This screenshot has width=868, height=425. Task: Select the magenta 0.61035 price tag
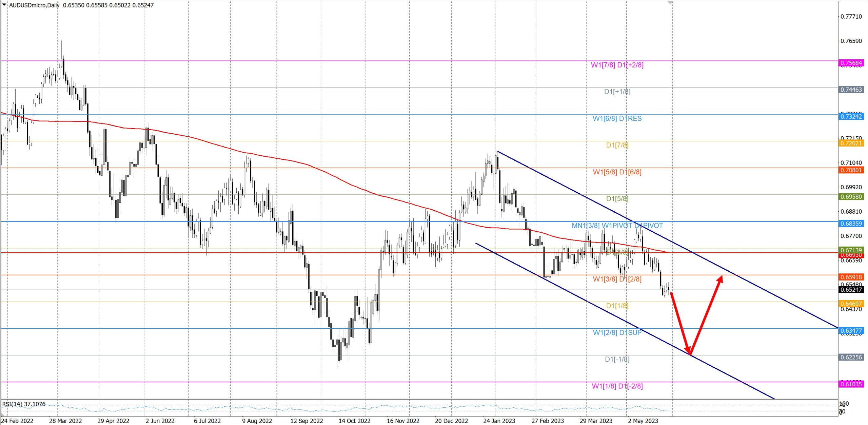(x=851, y=384)
